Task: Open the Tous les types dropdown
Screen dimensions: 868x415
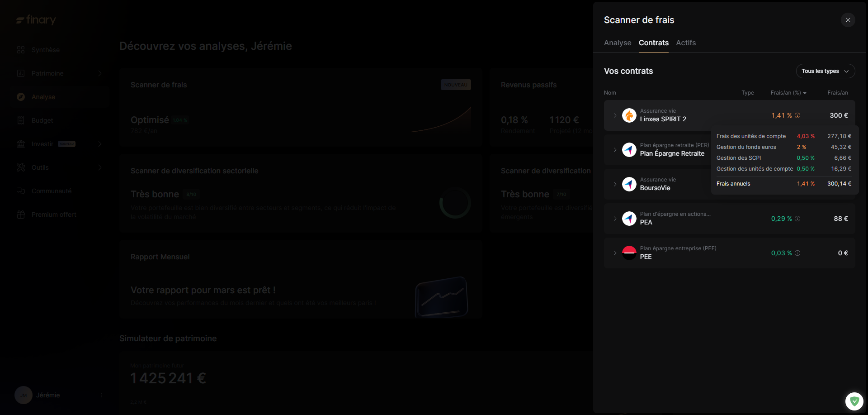Action: click(825, 71)
